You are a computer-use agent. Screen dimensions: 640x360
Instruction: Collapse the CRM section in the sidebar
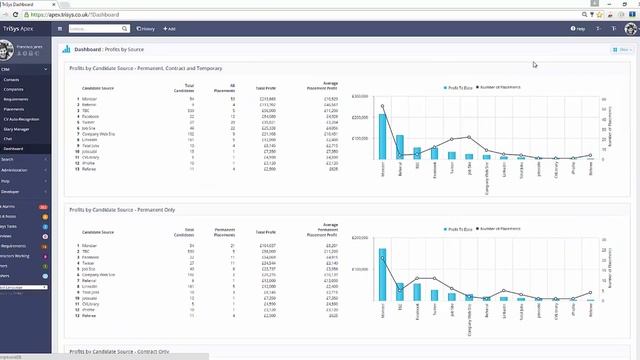(24, 69)
